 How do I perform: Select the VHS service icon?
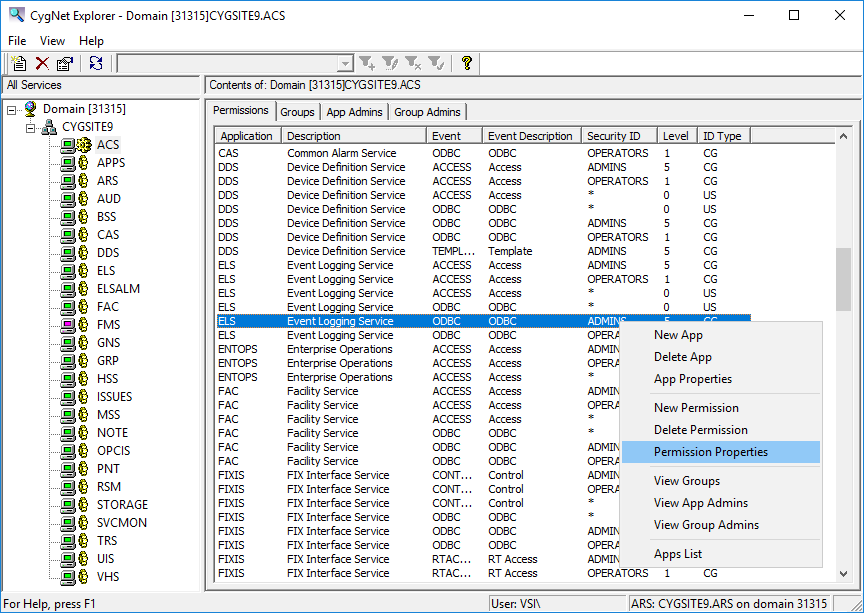(x=74, y=577)
